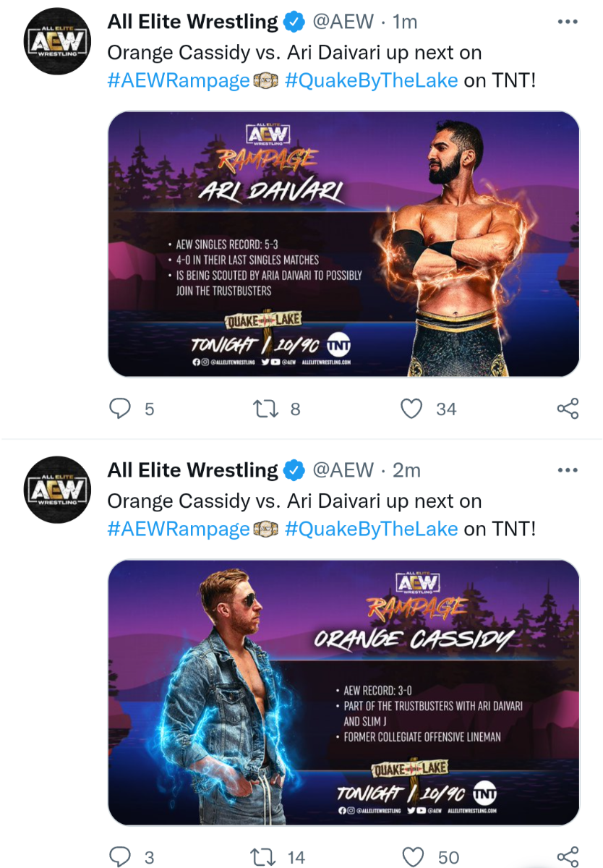The height and width of the screenshot is (868, 603).
Task: Open the Ari Daivari match graphic image
Action: click(343, 244)
